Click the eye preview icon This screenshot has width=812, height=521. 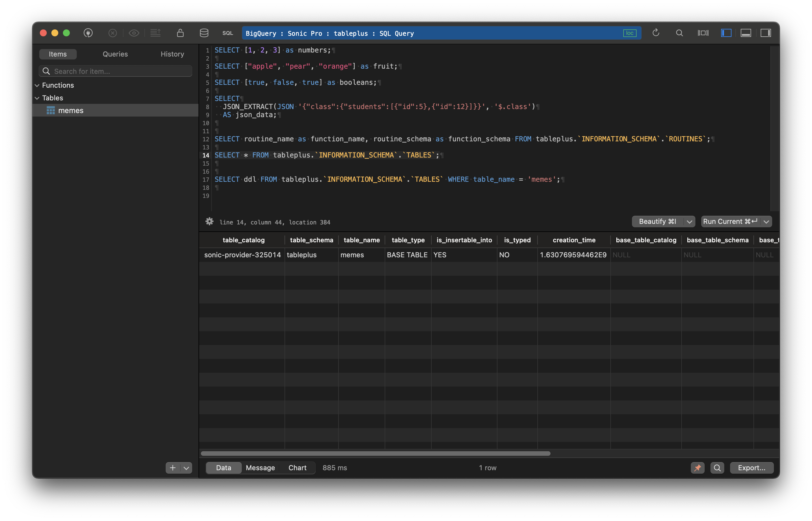click(134, 33)
